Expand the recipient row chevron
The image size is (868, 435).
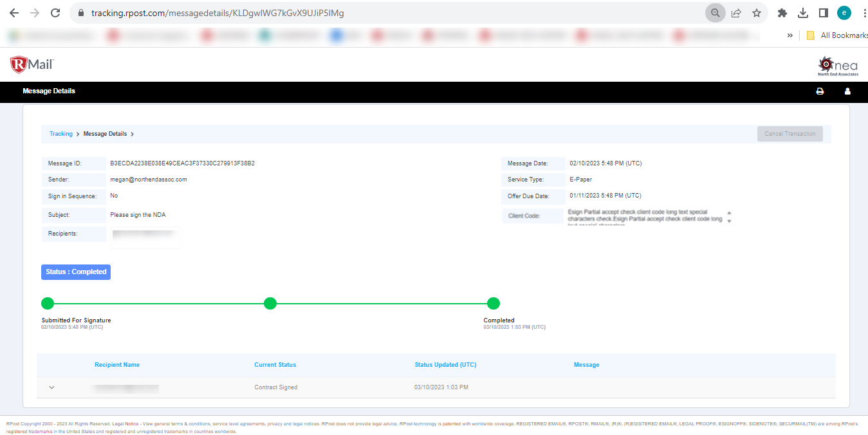pos(52,387)
